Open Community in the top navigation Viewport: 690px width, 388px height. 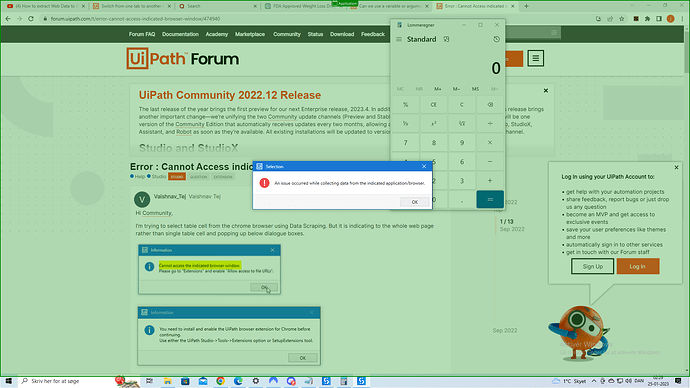click(x=286, y=34)
